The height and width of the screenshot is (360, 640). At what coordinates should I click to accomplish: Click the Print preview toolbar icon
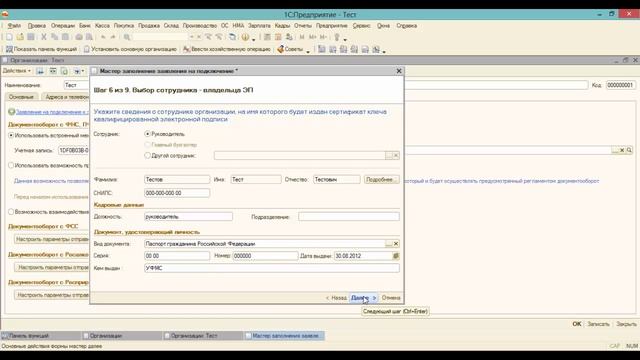[x=89, y=37]
